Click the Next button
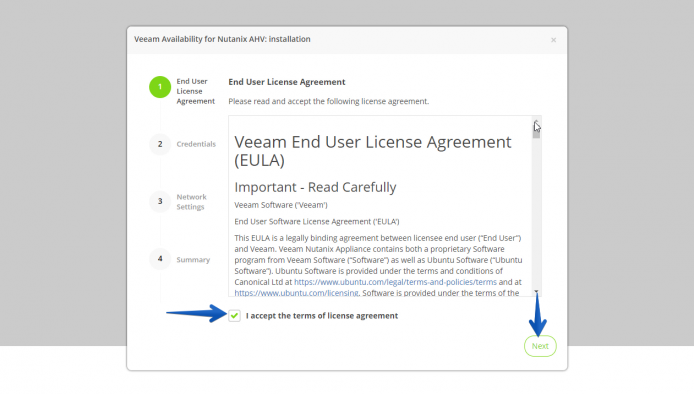 point(540,346)
